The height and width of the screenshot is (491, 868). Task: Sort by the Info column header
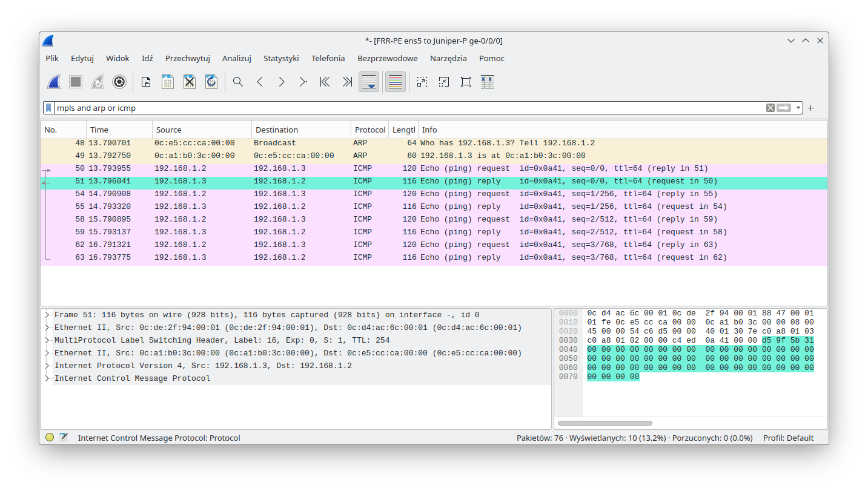[x=623, y=130]
